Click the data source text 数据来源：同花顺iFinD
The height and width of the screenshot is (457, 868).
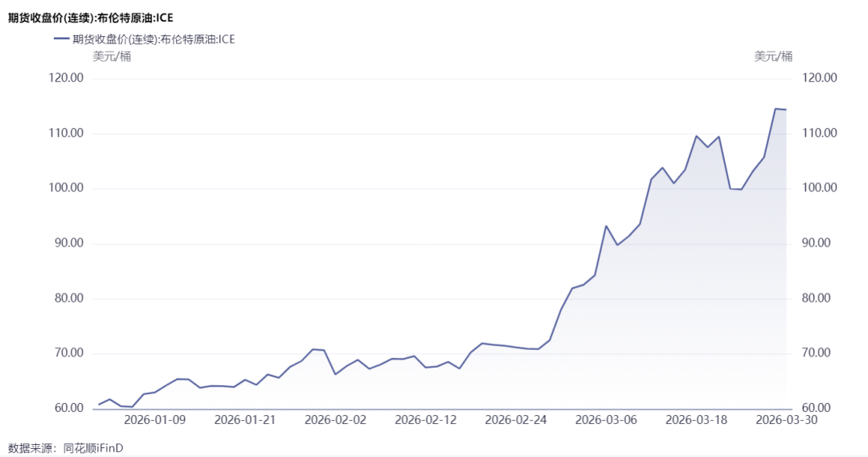[65, 448]
